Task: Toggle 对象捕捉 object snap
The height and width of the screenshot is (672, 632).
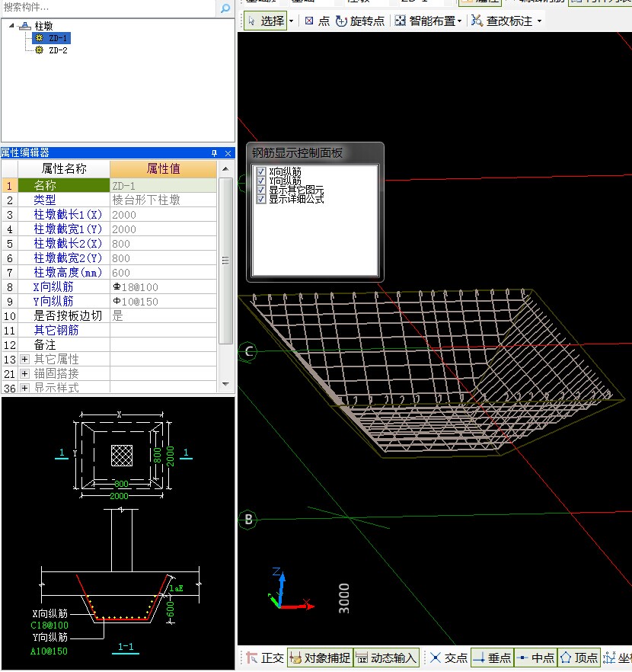Action: [x=321, y=658]
